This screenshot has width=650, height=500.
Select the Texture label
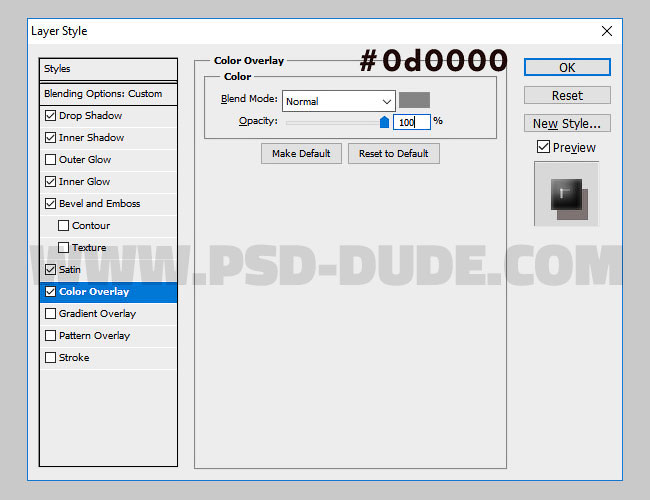pos(89,248)
